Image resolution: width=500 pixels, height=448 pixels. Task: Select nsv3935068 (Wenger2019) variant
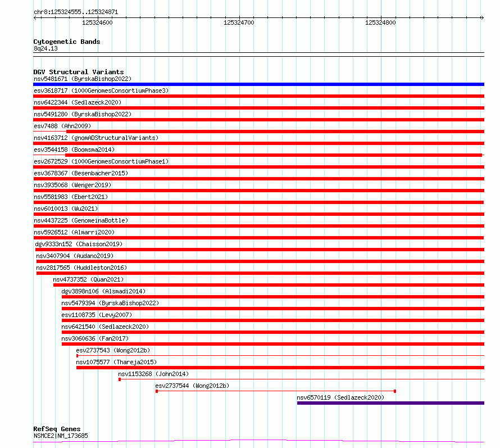[x=72, y=185]
